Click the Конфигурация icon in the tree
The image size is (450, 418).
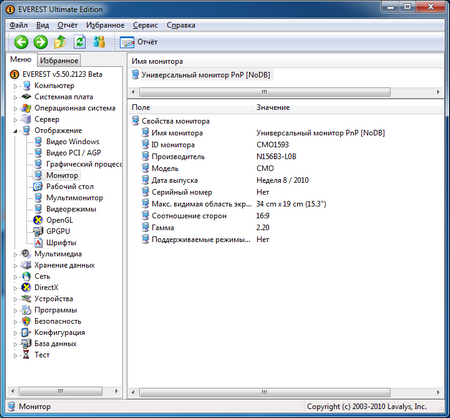pos(26,332)
